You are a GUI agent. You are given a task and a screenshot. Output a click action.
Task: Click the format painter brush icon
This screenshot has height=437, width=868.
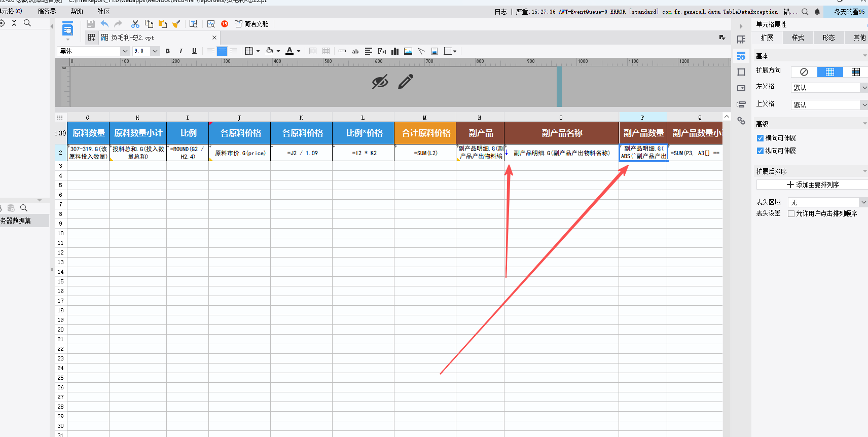point(176,24)
